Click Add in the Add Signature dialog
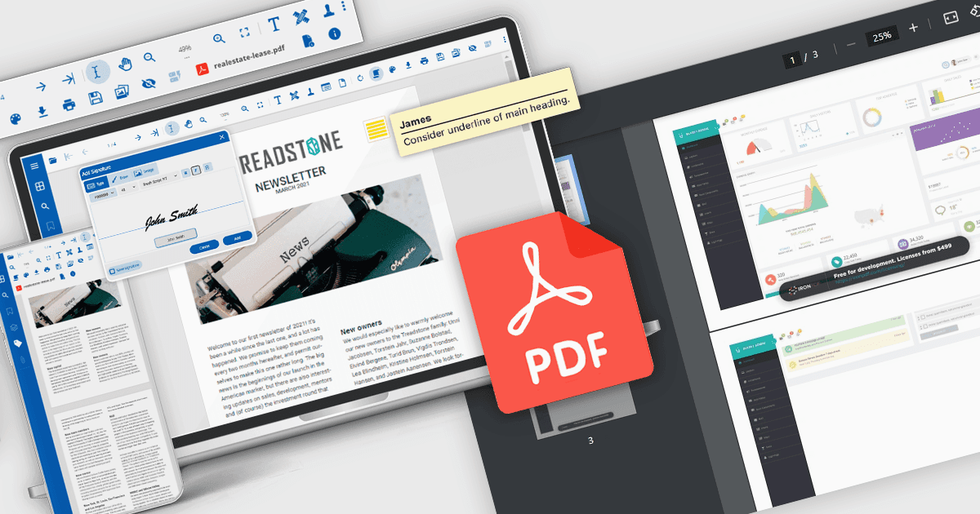Viewport: 980px width, 514px height. (238, 237)
